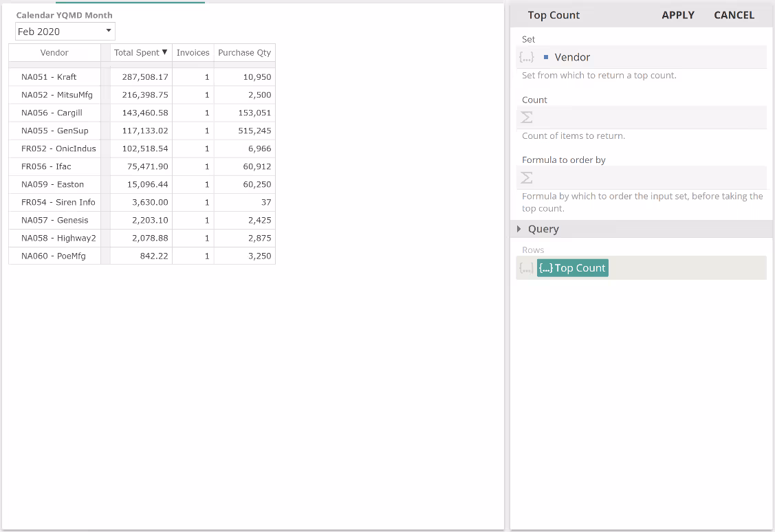Click the Total Spent descending sort arrow

(164, 52)
